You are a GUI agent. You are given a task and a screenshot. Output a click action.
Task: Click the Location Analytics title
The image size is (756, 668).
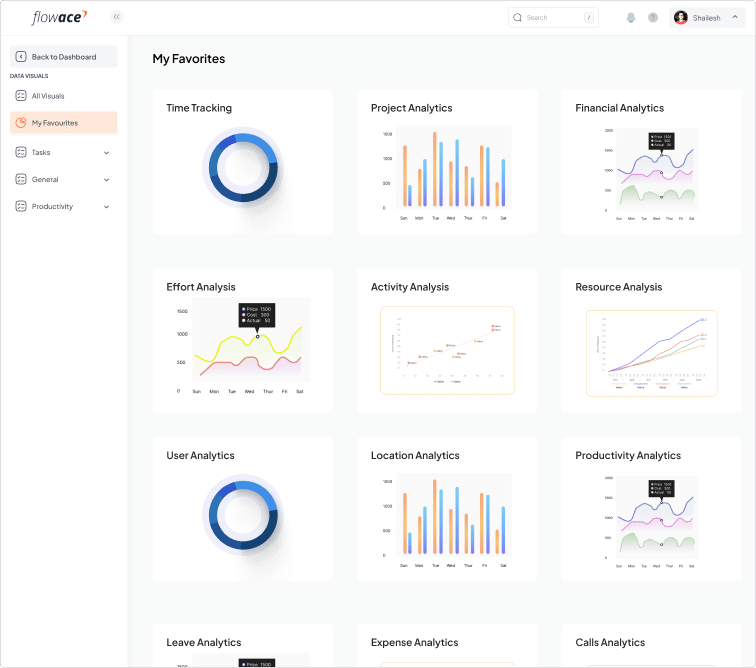tap(415, 455)
